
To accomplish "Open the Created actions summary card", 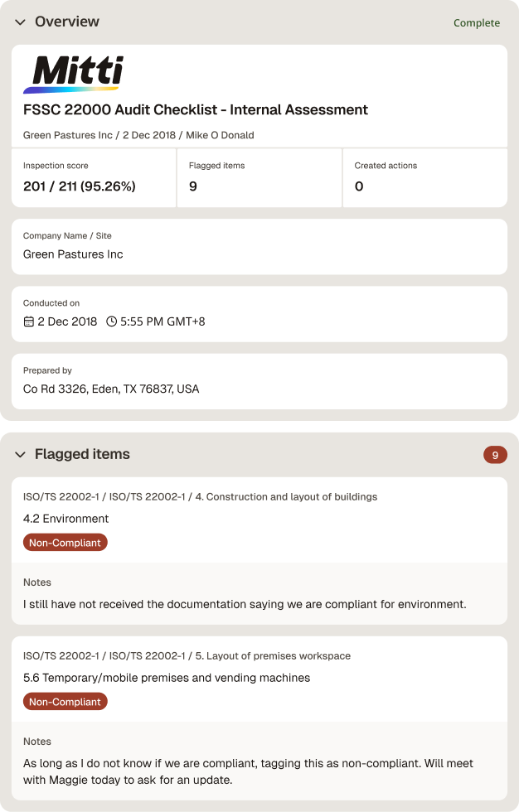I will 425,177.
